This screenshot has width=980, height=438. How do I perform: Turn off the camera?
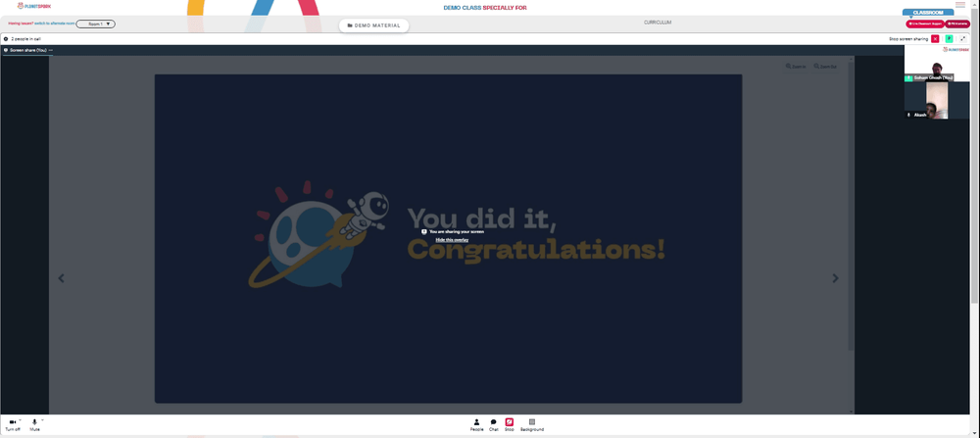[x=13, y=425]
